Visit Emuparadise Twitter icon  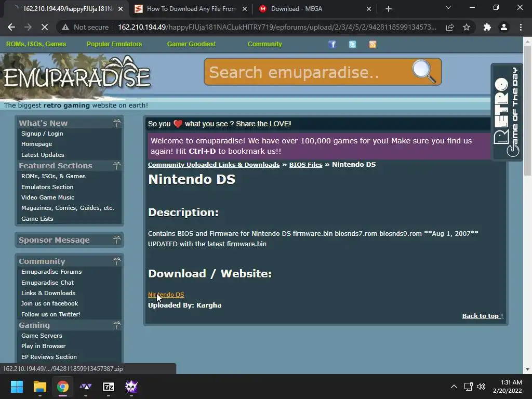click(x=353, y=44)
